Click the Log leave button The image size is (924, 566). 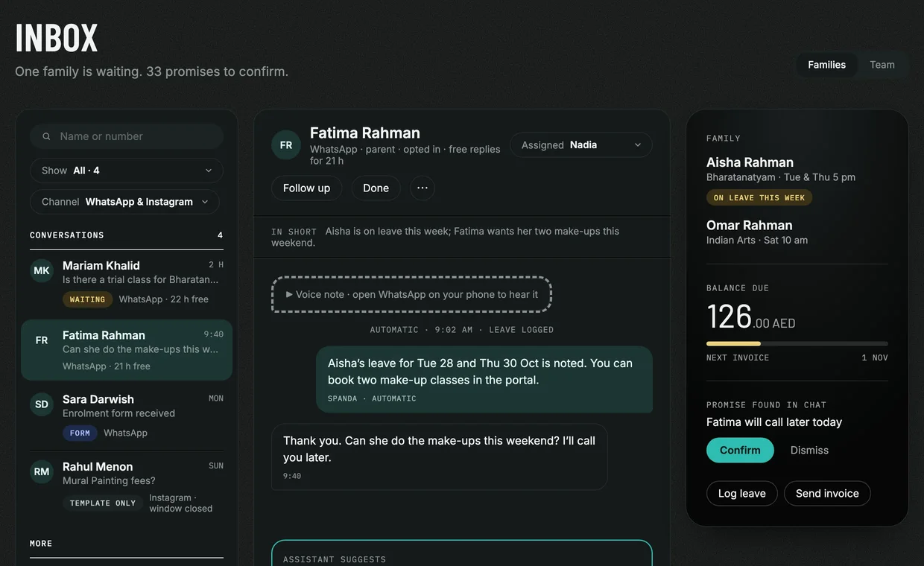click(741, 493)
